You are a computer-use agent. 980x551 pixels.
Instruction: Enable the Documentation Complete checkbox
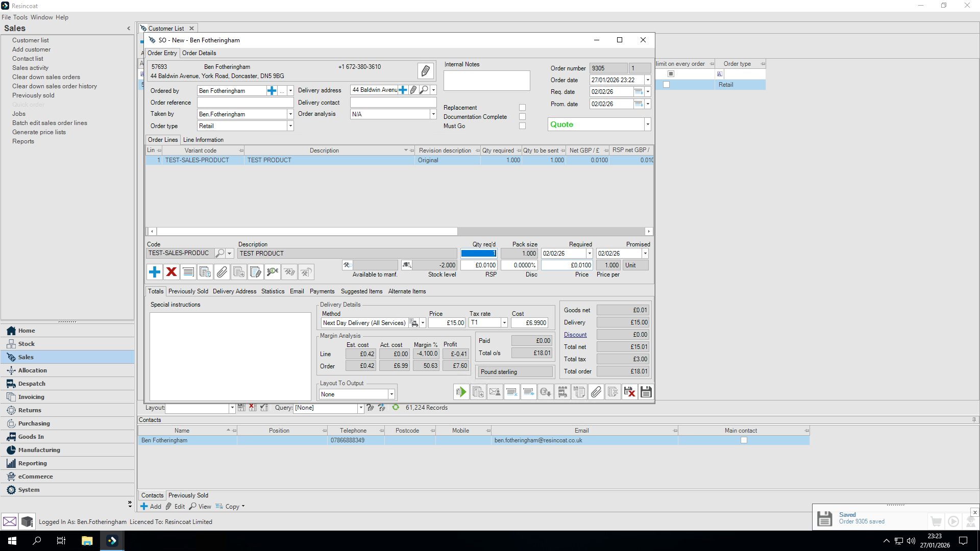(522, 117)
